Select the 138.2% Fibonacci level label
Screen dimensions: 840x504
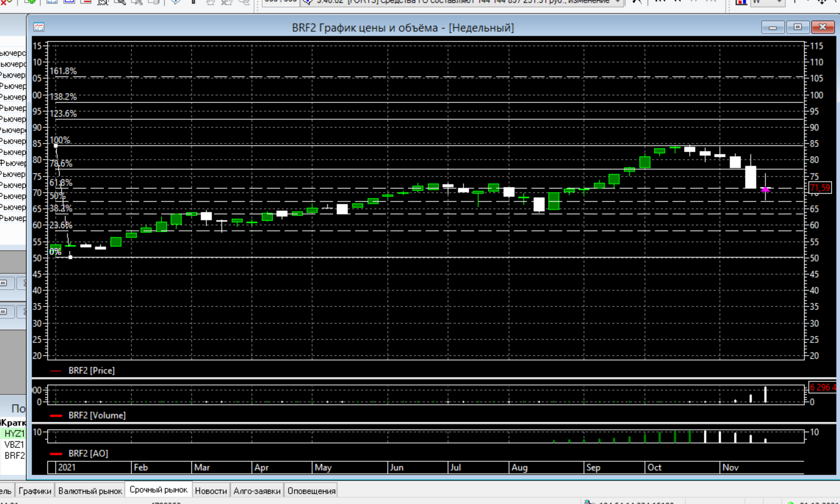click(63, 97)
